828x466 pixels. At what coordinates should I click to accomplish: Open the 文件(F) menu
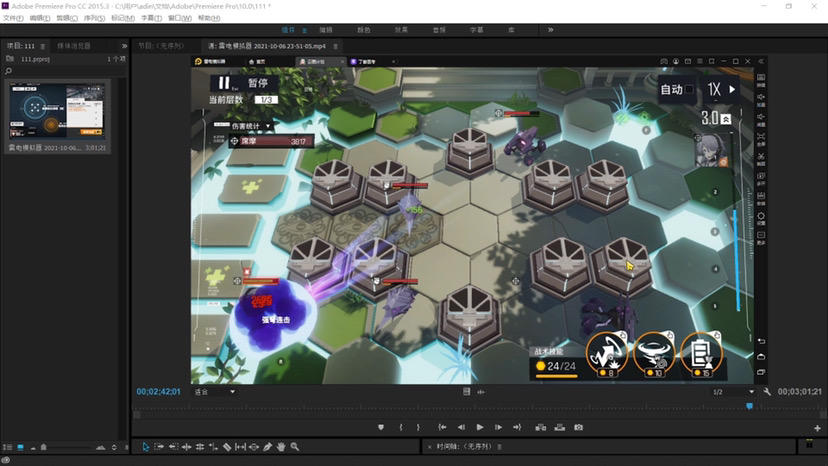[x=13, y=18]
